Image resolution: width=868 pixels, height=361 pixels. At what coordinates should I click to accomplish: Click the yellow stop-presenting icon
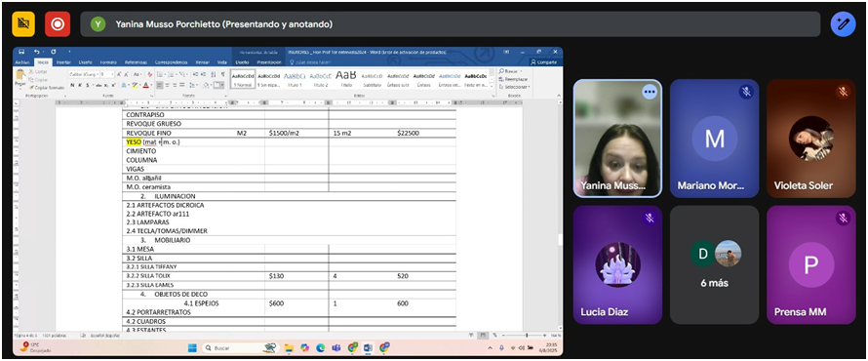(23, 23)
